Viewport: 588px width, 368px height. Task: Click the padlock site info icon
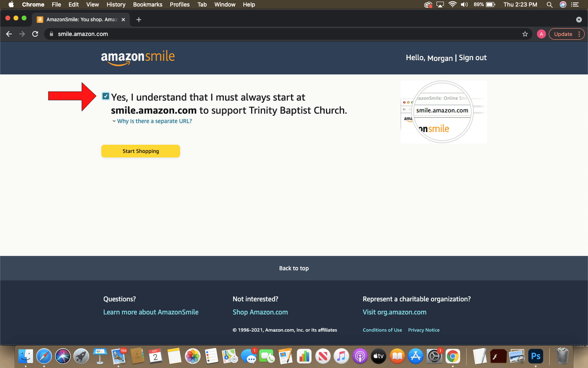[51, 34]
